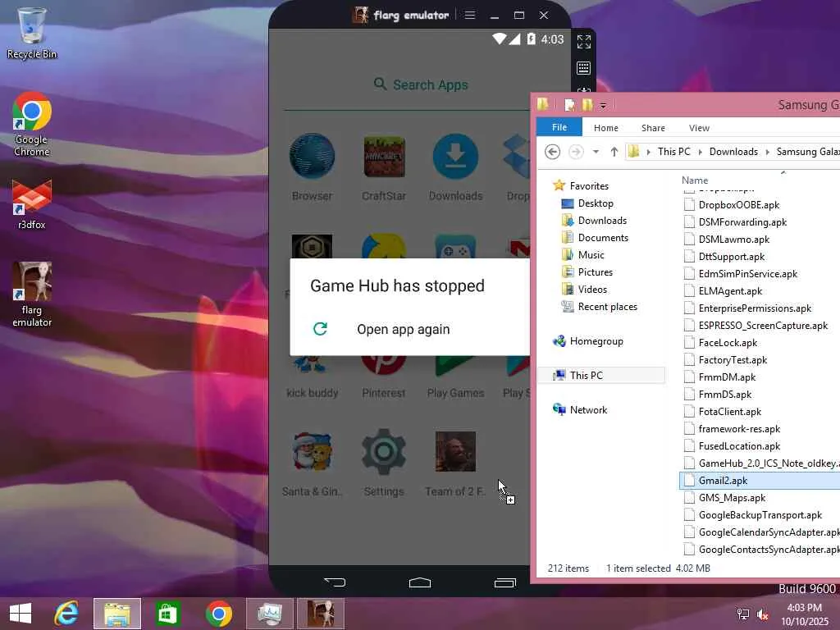Tap Open app again
Viewport: 840px width, 630px height.
[x=403, y=329]
